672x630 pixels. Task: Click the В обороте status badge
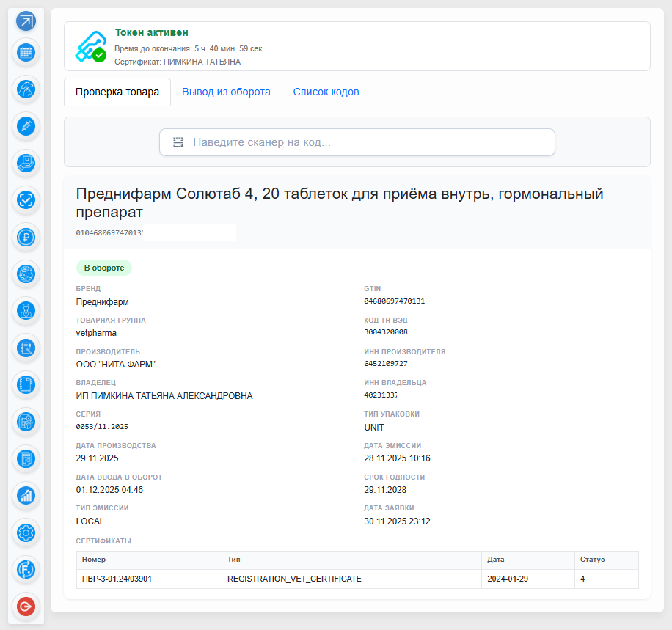pyautogui.click(x=104, y=268)
